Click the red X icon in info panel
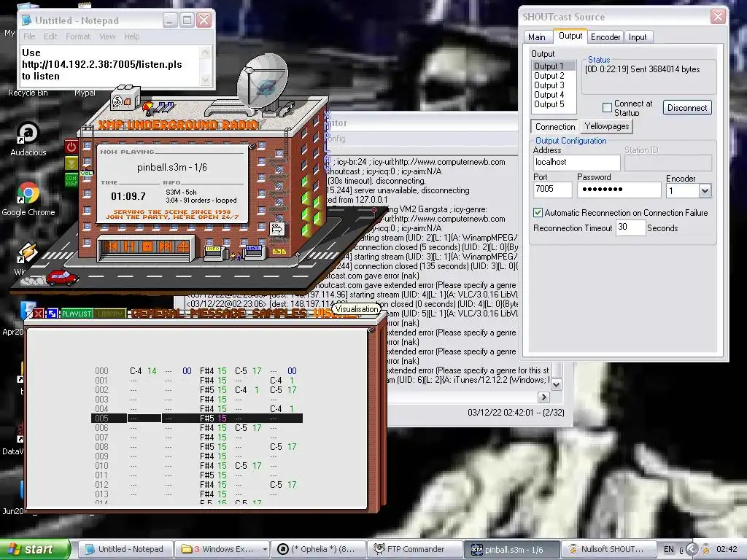Screen dimensions: 747x560 [x=38, y=314]
